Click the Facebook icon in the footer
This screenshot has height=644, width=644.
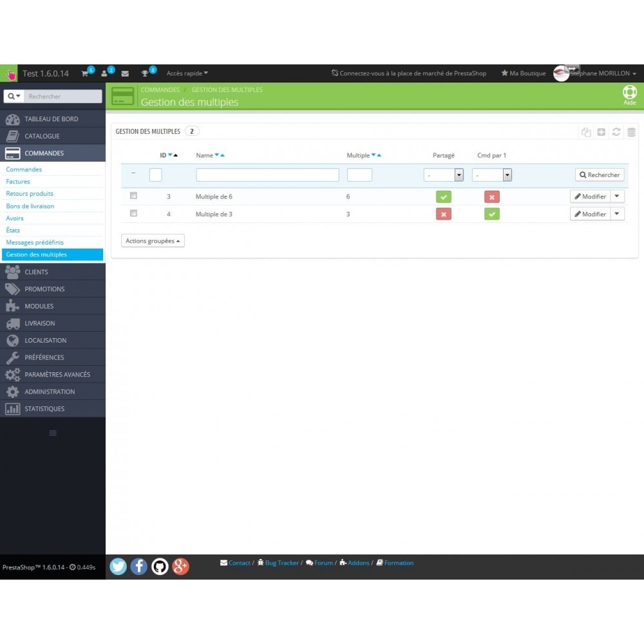[139, 566]
